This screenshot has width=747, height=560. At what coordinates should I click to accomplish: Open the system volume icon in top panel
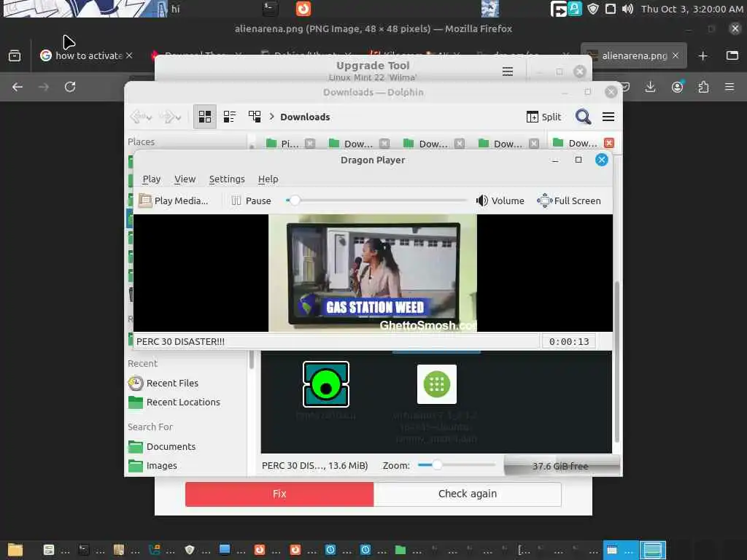point(628,9)
